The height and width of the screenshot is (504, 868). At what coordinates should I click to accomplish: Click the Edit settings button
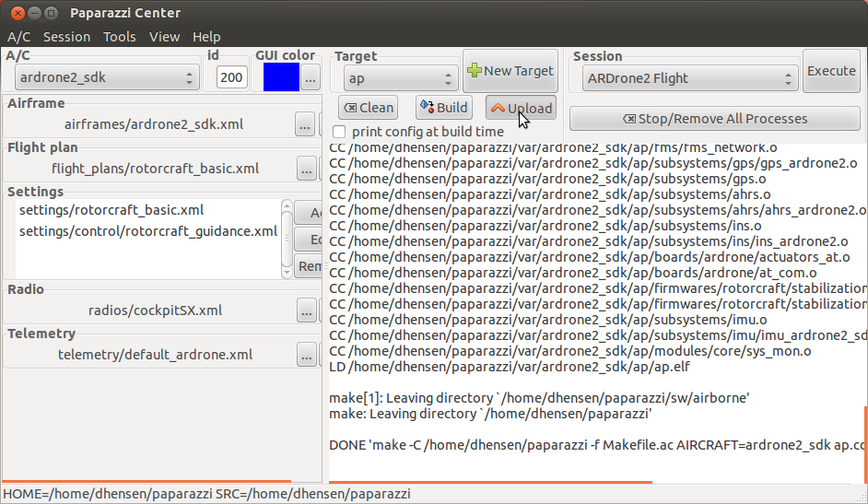[309, 240]
